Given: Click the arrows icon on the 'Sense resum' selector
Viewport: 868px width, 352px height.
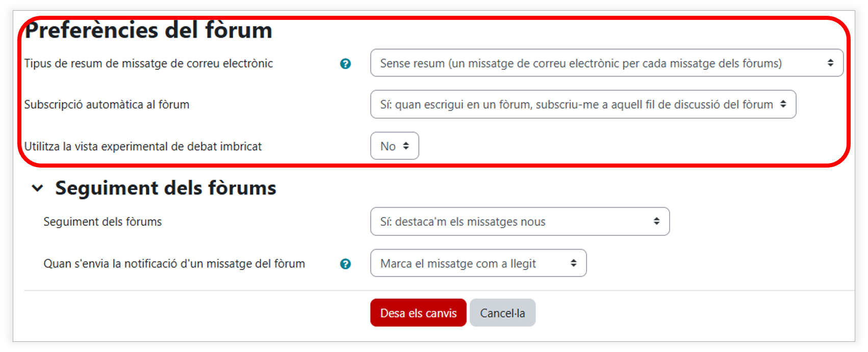Looking at the screenshot, I should tap(830, 63).
